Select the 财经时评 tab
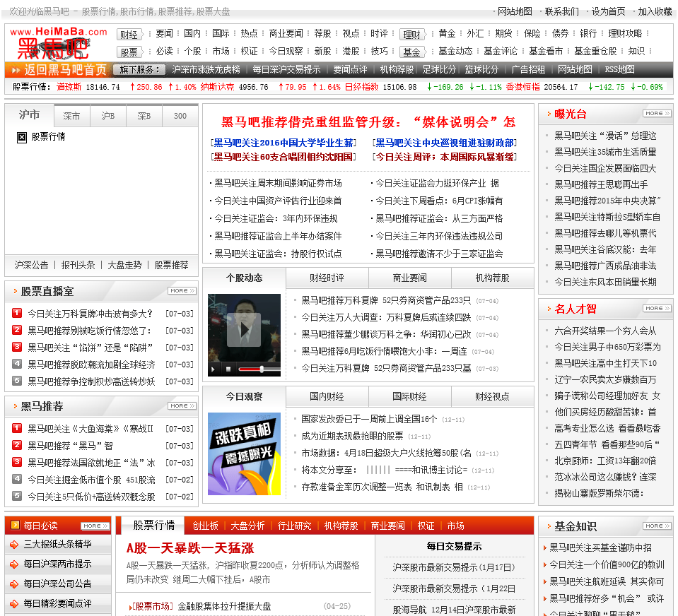 (x=327, y=278)
